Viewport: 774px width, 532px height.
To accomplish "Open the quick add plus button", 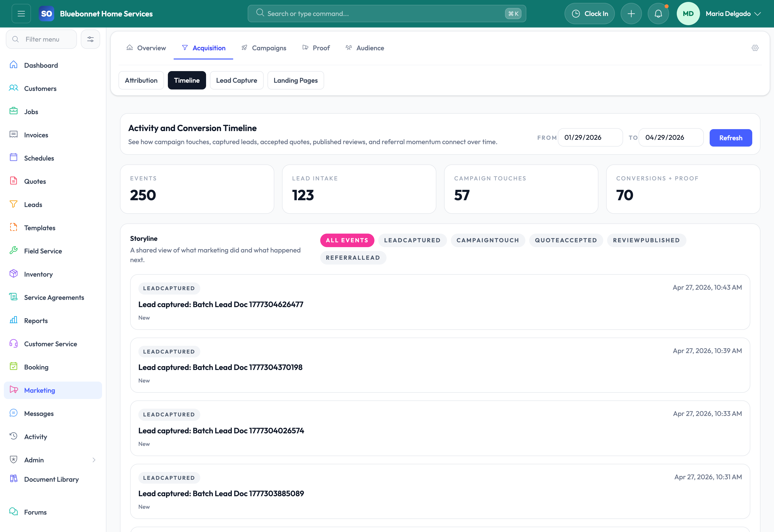I will 631,14.
